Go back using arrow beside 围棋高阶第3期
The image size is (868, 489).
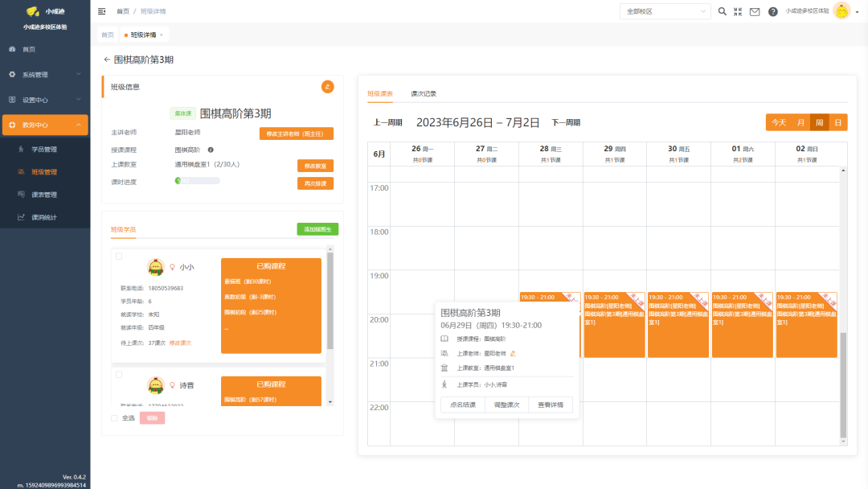[107, 60]
